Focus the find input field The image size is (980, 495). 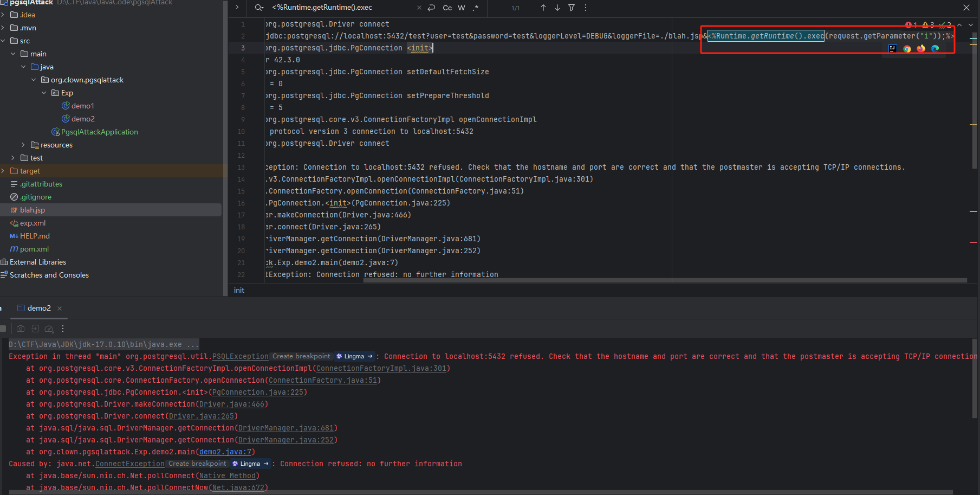341,8
